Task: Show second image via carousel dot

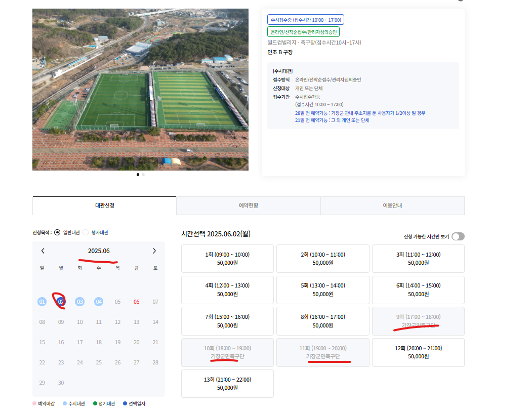Action: point(143,175)
